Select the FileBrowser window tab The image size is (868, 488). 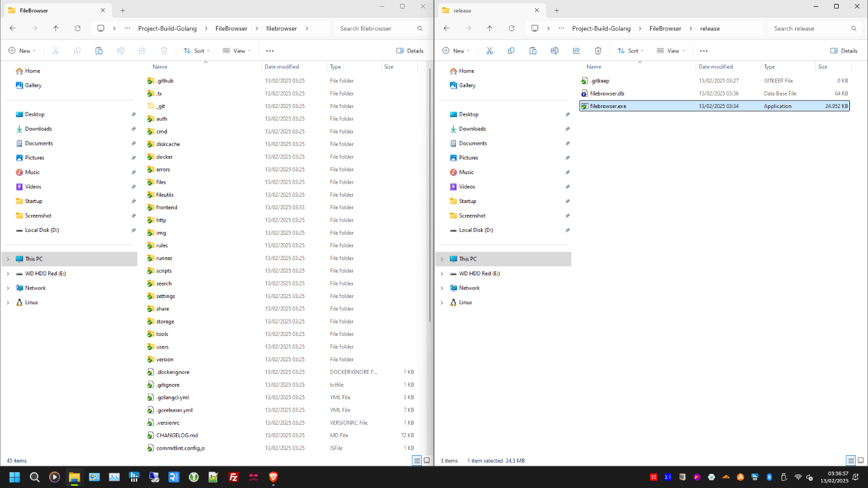[57, 10]
